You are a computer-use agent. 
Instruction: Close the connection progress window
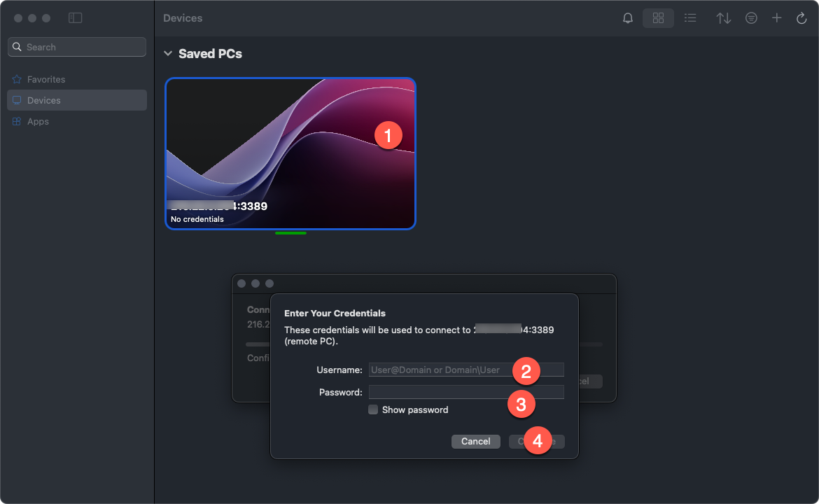coord(241,283)
